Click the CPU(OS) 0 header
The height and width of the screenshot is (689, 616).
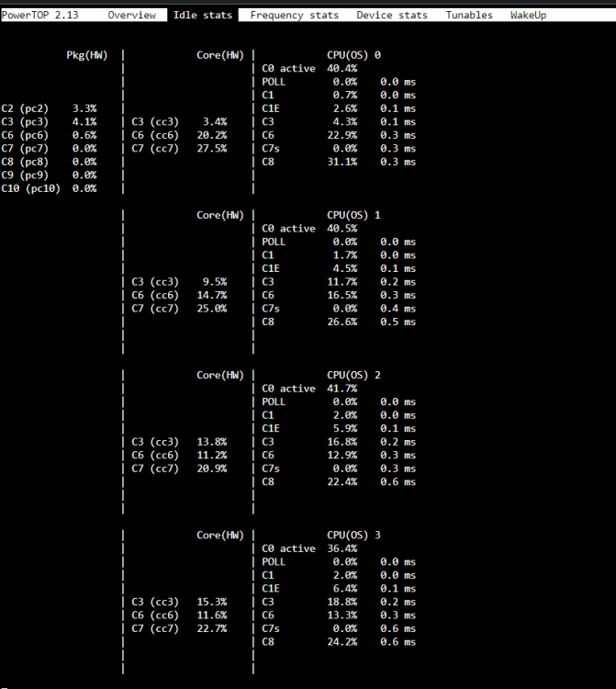pos(353,55)
